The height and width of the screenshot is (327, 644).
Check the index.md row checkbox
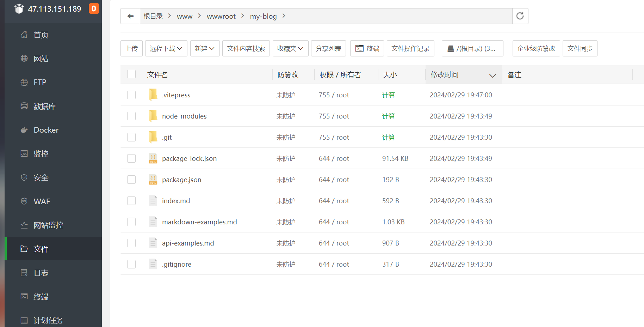131,201
